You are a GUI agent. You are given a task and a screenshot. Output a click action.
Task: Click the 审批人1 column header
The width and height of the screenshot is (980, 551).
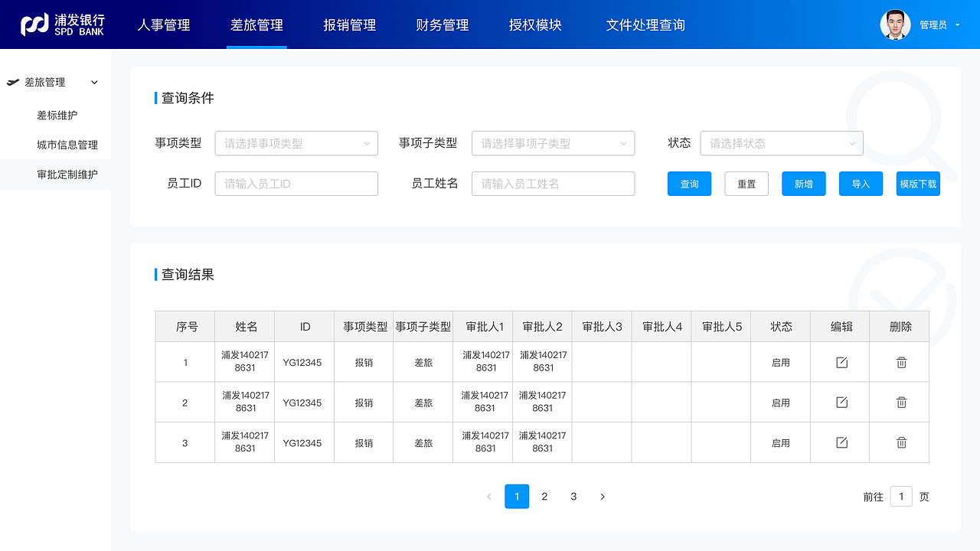click(485, 327)
